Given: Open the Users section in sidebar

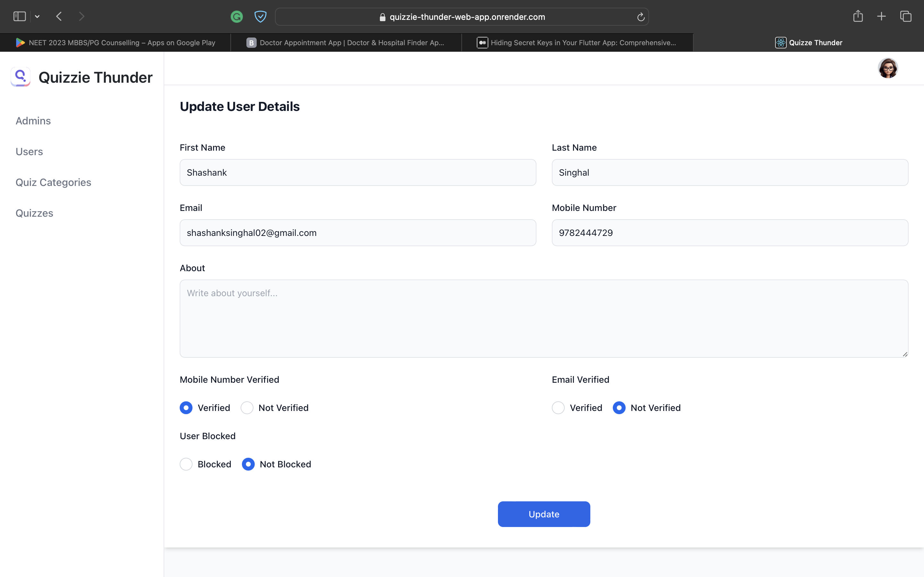Looking at the screenshot, I should tap(30, 152).
